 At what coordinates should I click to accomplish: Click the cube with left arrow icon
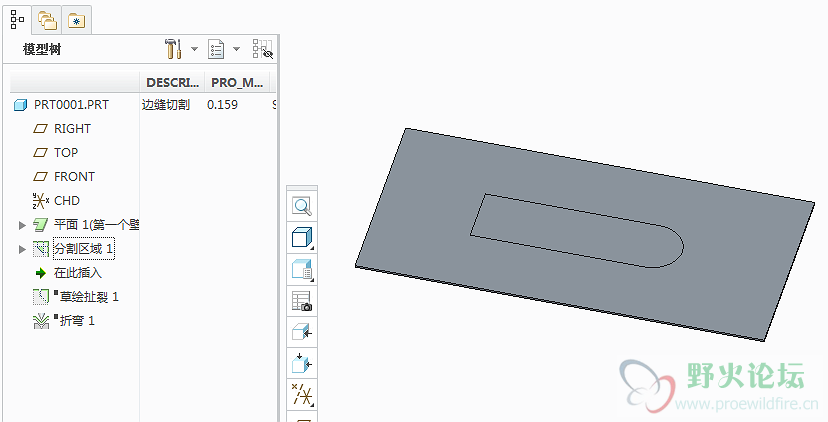click(x=302, y=333)
